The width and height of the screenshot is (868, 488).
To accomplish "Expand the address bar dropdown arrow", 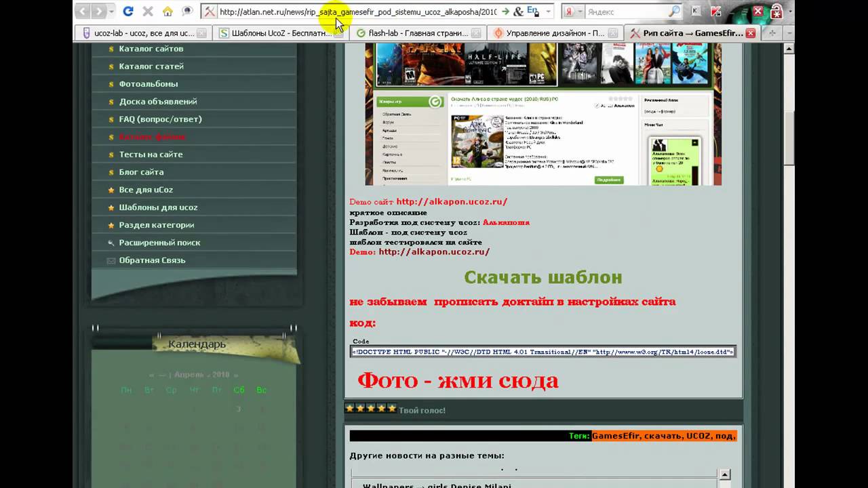I will (x=548, y=12).
